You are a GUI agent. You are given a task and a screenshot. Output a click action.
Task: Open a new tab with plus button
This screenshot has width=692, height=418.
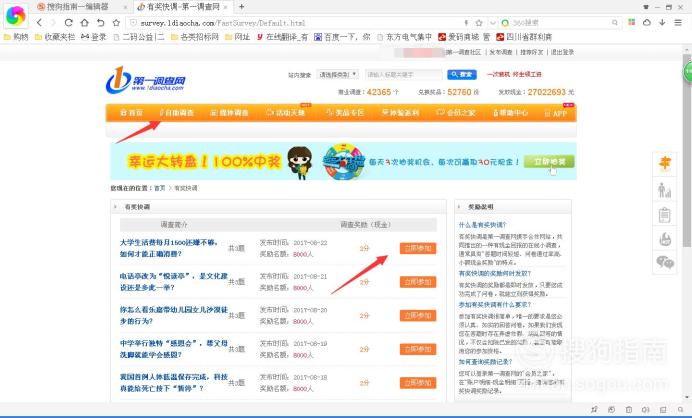[241, 7]
